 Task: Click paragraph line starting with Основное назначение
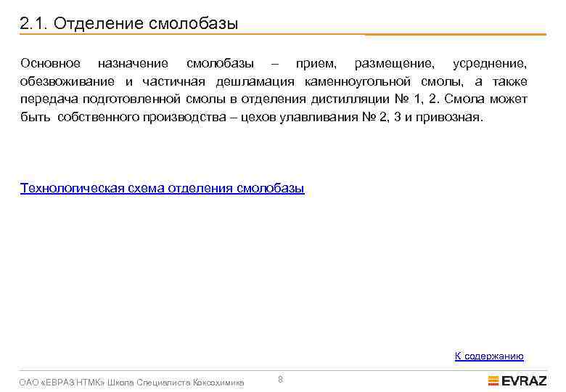coord(274,64)
